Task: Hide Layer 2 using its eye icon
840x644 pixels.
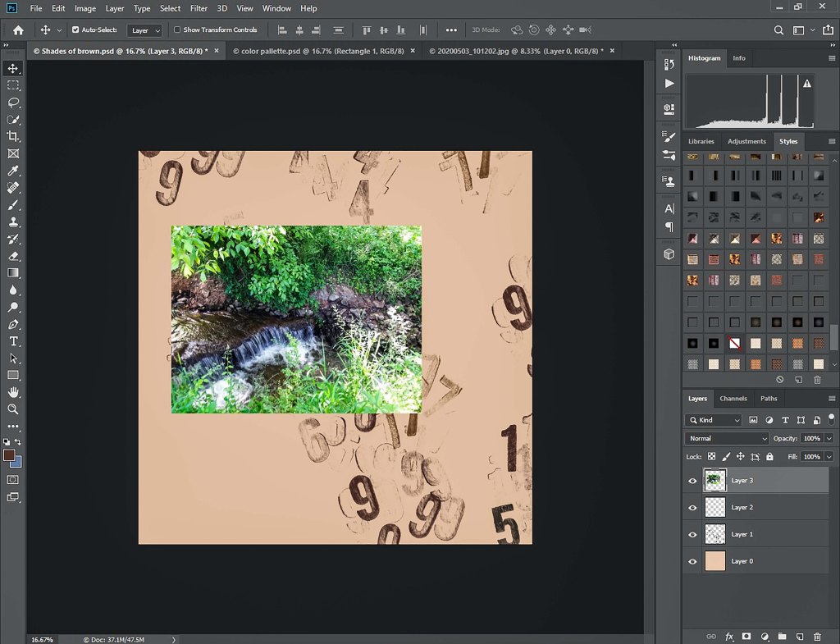Action: pos(692,508)
